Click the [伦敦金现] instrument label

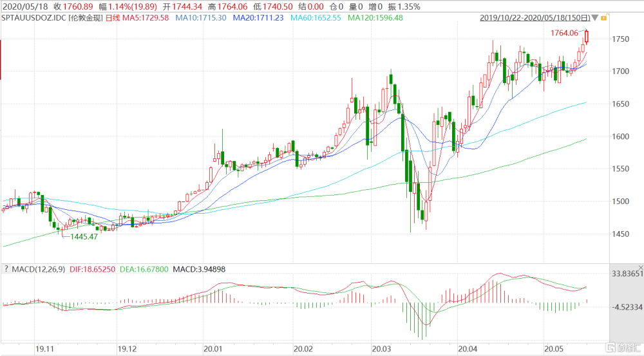point(86,17)
